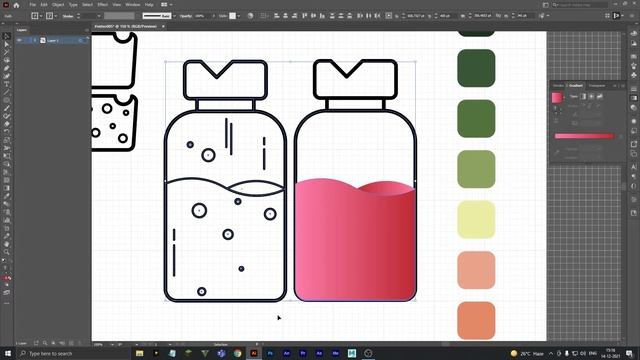Open the Window menu
Image resolution: width=640 pixels, height=360 pixels.
[x=132, y=5]
